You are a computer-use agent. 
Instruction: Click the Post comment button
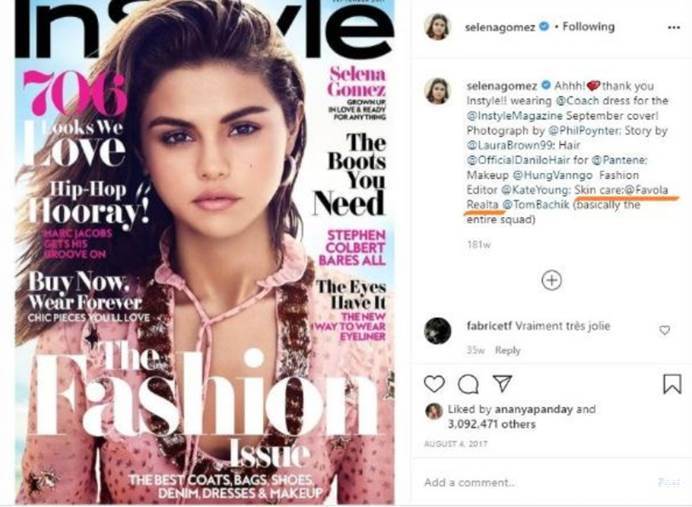[668, 482]
